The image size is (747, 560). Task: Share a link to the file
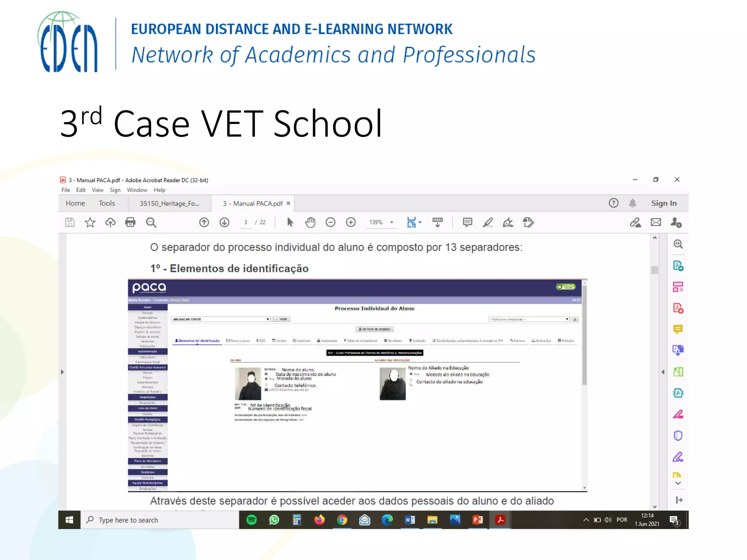pyautogui.click(x=635, y=222)
